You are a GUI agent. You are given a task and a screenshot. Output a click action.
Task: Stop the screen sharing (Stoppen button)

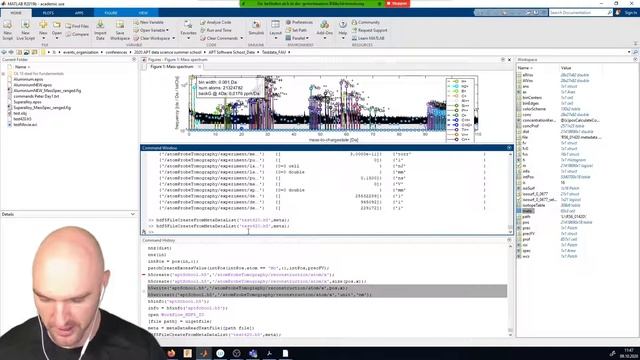point(397,3)
